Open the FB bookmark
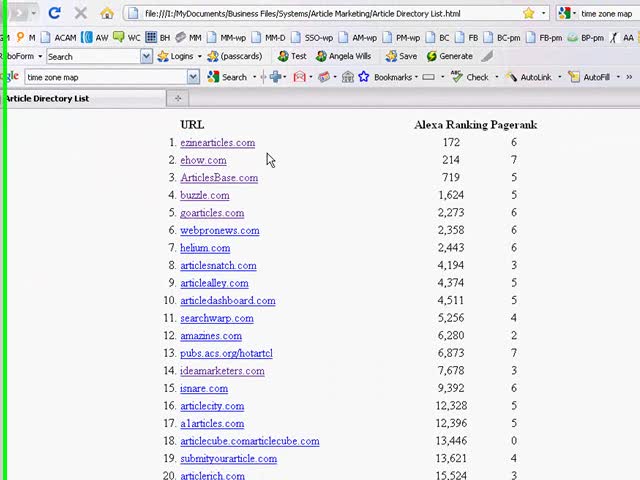Image resolution: width=640 pixels, height=480 pixels. (467, 38)
